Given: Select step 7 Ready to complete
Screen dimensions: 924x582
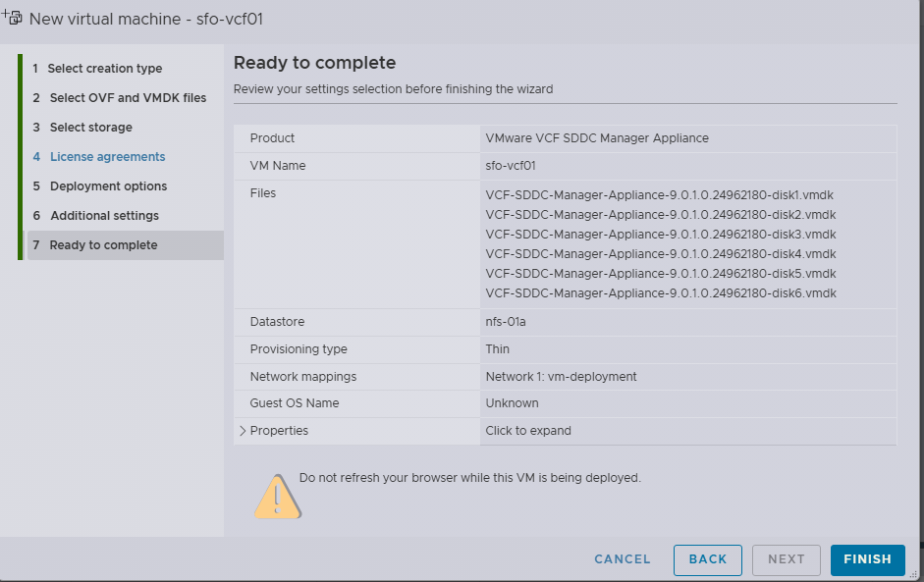Looking at the screenshot, I should coord(103,245).
